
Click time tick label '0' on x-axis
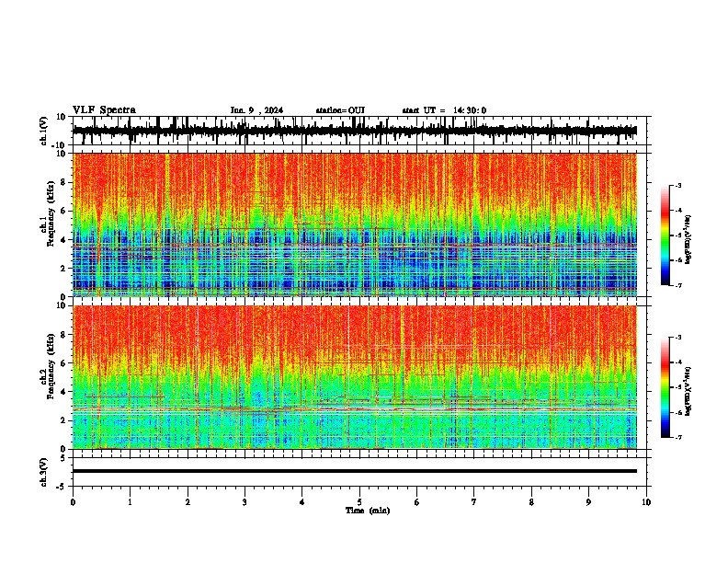73,502
